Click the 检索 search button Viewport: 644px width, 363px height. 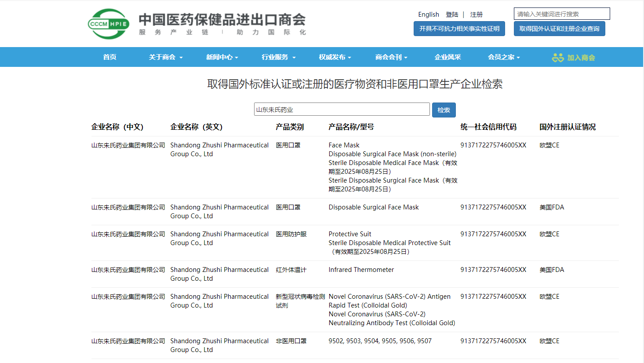[444, 110]
